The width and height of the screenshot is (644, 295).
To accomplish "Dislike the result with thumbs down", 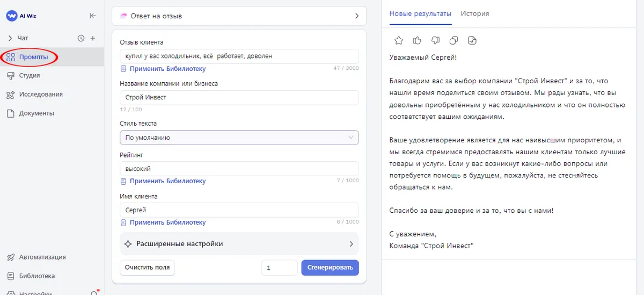I will [x=435, y=40].
